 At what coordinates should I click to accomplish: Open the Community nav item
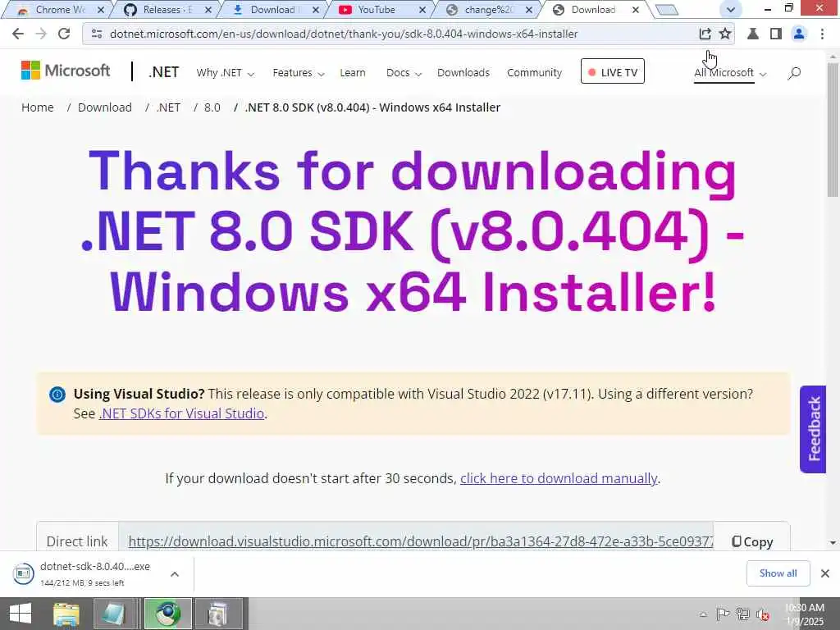pos(534,73)
